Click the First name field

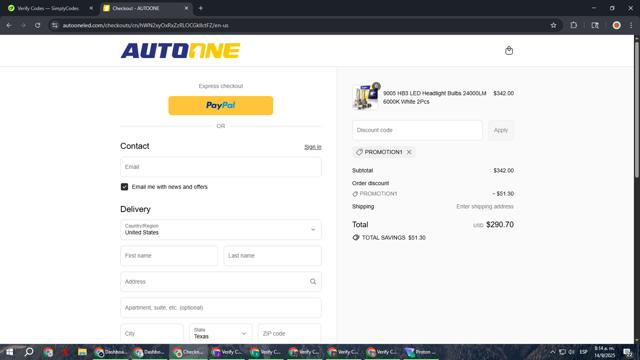[169, 256]
